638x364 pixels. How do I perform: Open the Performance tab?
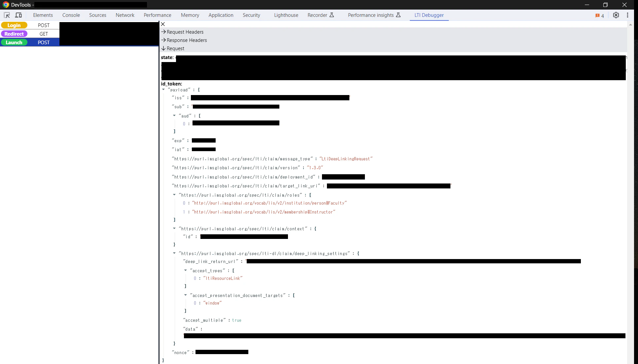tap(158, 15)
